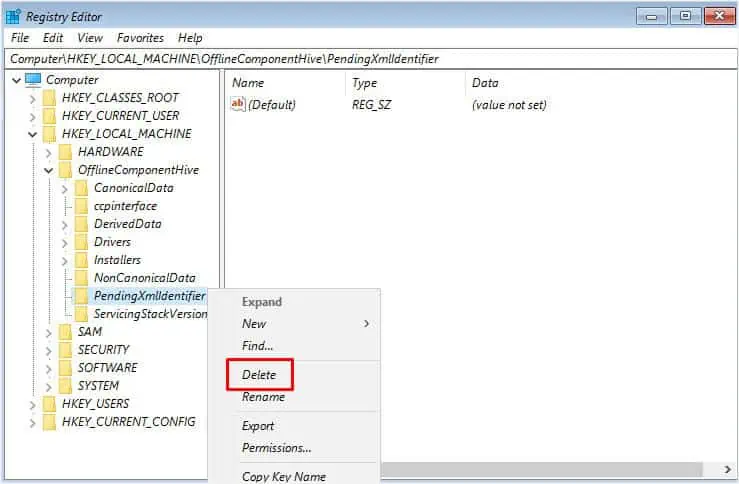739x484 pixels.
Task: Click the SOFTWARE folder icon
Action: click(65, 368)
